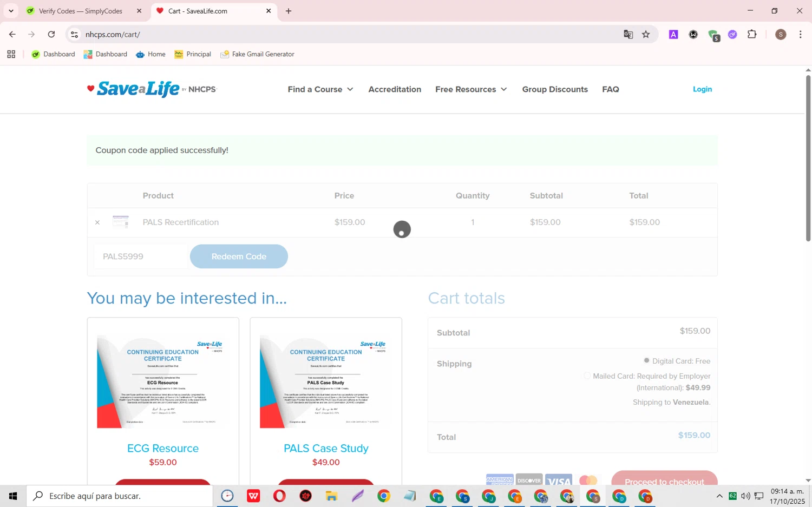
Task: Open the first Dashboard bookmark
Action: point(53,54)
